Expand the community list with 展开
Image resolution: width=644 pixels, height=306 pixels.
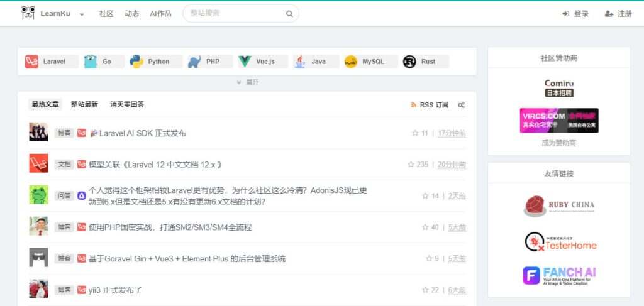[x=247, y=82]
